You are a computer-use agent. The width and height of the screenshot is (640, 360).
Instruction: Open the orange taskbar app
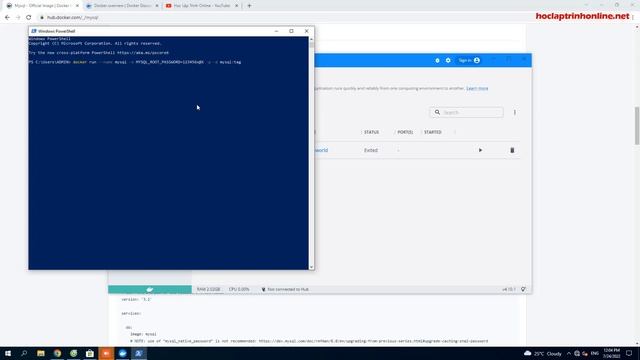106,353
